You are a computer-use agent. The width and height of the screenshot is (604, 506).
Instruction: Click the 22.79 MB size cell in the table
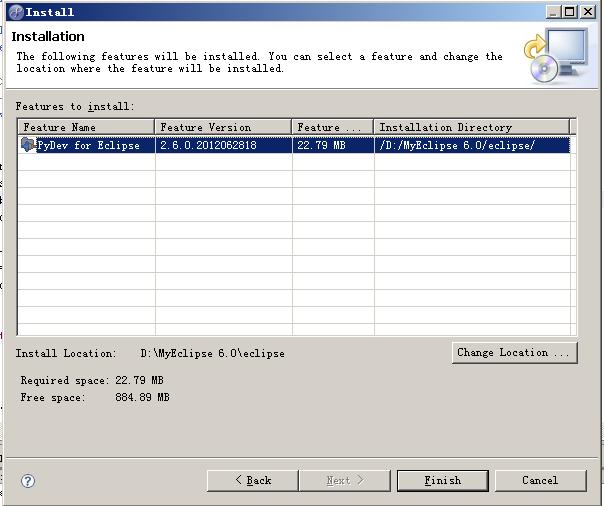point(333,145)
